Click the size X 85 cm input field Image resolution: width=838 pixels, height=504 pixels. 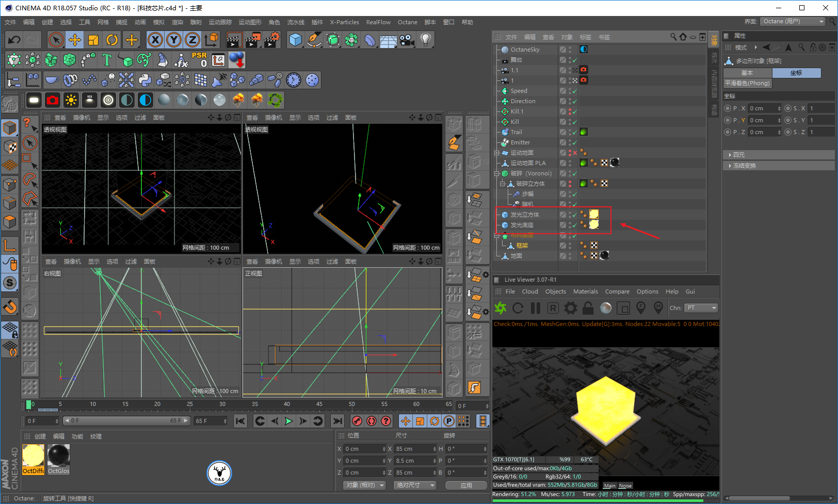[x=414, y=449]
